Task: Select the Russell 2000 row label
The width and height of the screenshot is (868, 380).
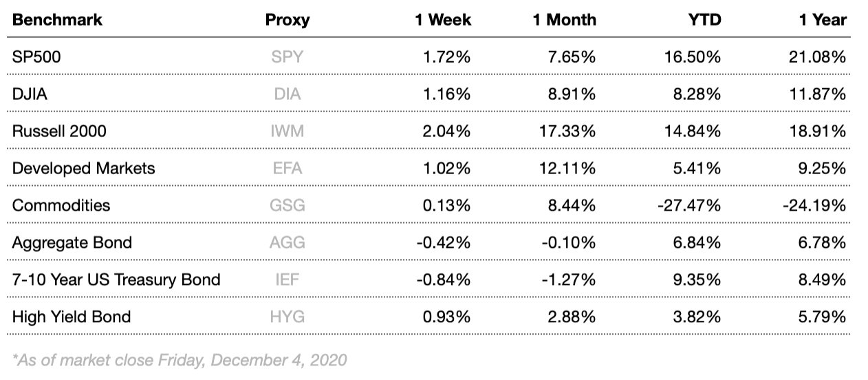Action: pos(59,131)
